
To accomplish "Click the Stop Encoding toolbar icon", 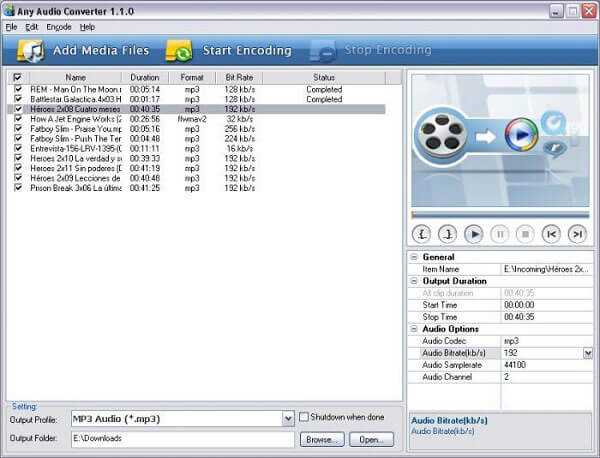I will (323, 51).
